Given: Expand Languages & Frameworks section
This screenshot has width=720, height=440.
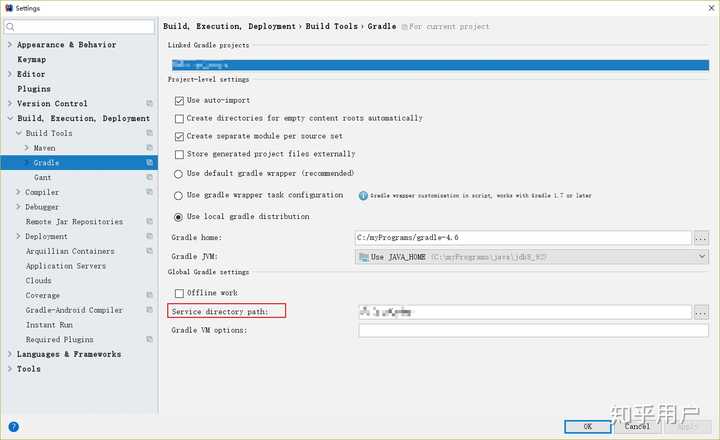Looking at the screenshot, I should [x=10, y=354].
